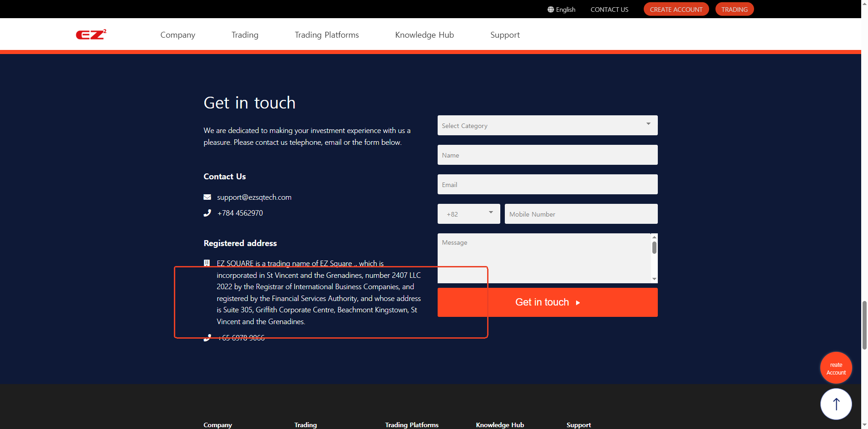Click the envelope email icon
The image size is (868, 429).
click(x=207, y=197)
